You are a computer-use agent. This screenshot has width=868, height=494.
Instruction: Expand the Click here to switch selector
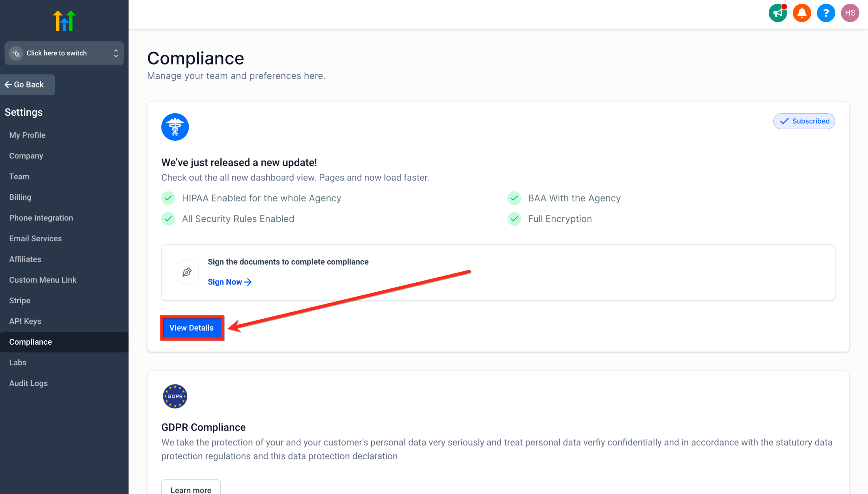coord(64,53)
